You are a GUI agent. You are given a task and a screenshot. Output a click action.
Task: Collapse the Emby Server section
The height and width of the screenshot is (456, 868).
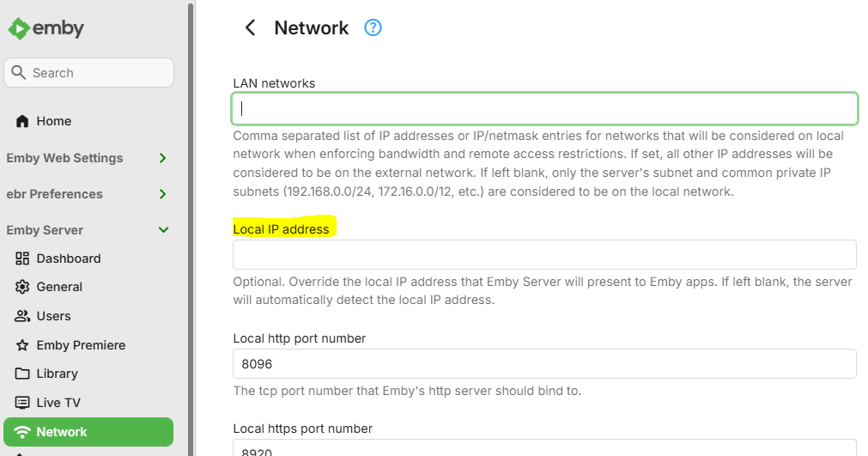click(x=163, y=230)
